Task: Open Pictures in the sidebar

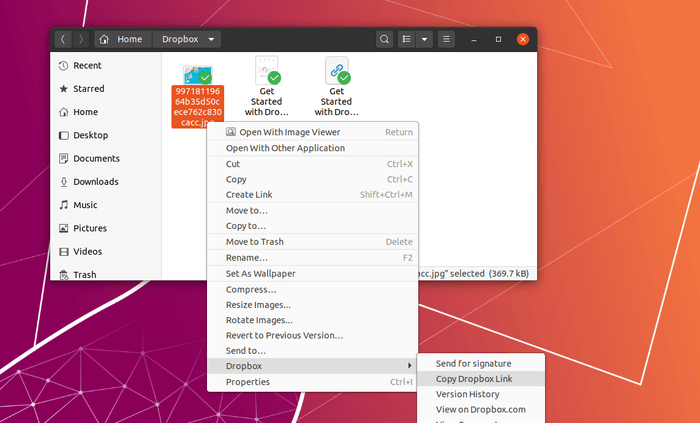Action: [x=106, y=228]
